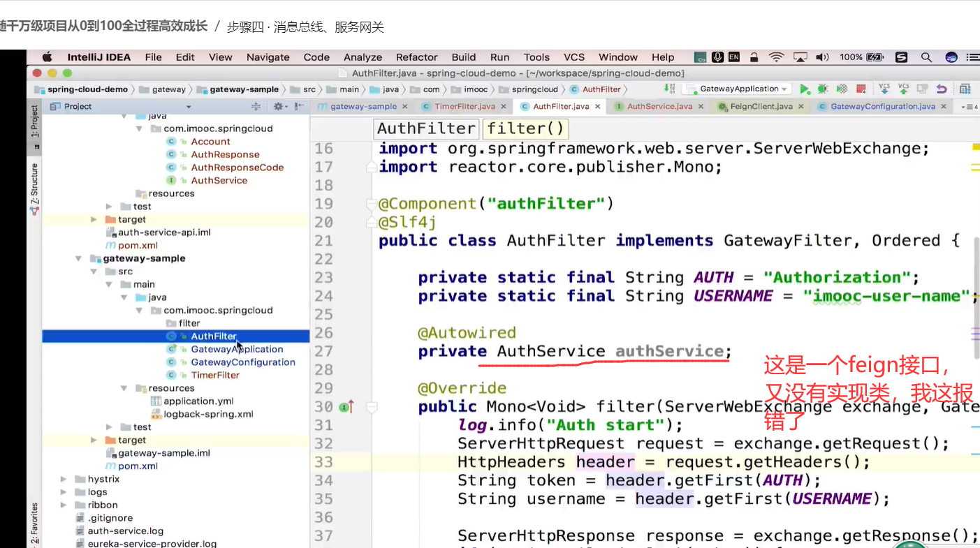Collapse the gateway-sample resources folder
Image resolution: width=980 pixels, height=548 pixels.
click(x=124, y=388)
